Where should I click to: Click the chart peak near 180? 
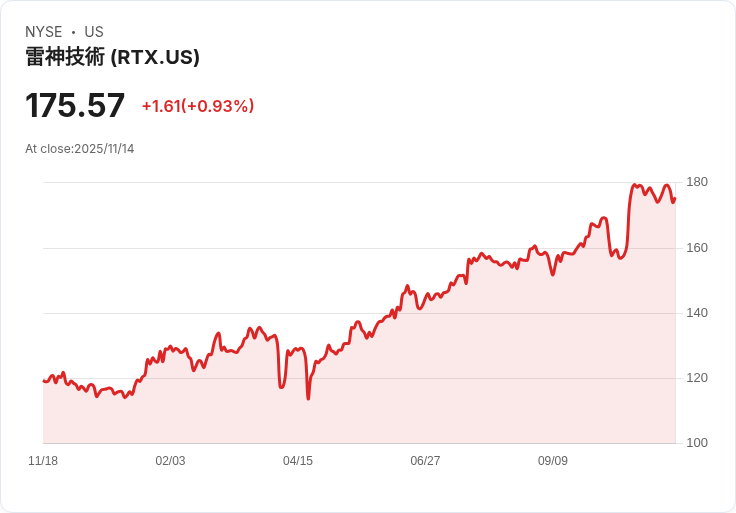[x=635, y=185]
